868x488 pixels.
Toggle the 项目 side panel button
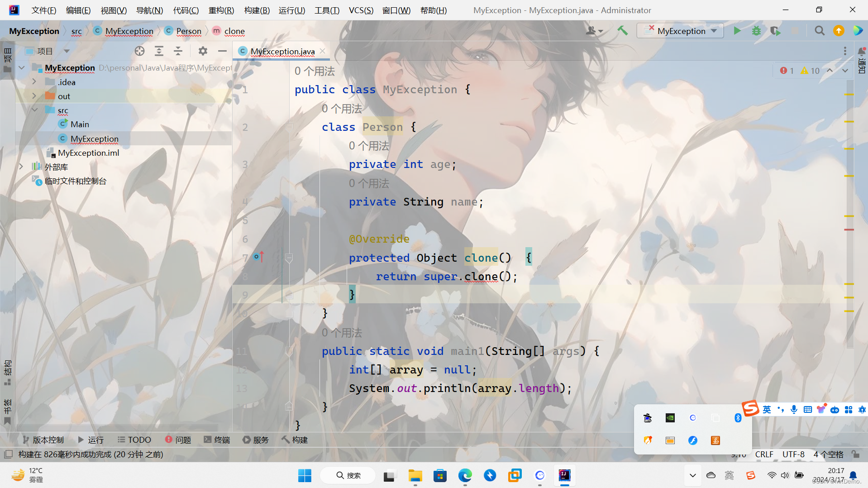point(8,60)
